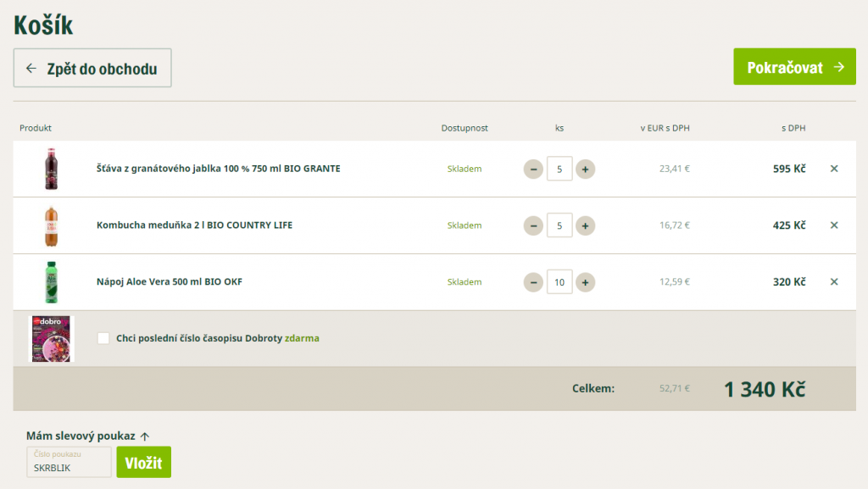The image size is (868, 489).
Task: Remove Nápoj Aloe Vera from cart
Action: point(834,281)
